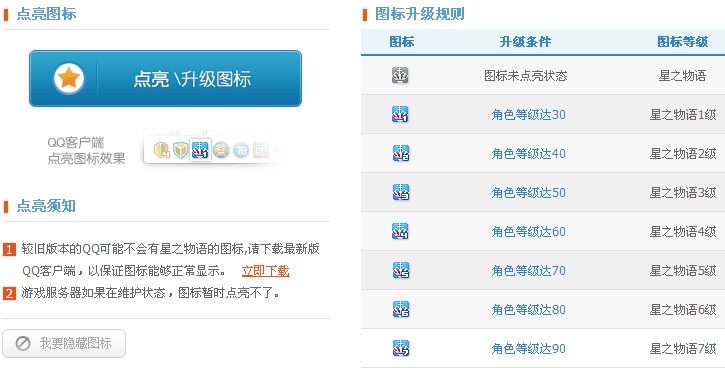Screen dimensions: 725x368
Task: Click the 星之物语4级 cell
Action: coord(683,232)
